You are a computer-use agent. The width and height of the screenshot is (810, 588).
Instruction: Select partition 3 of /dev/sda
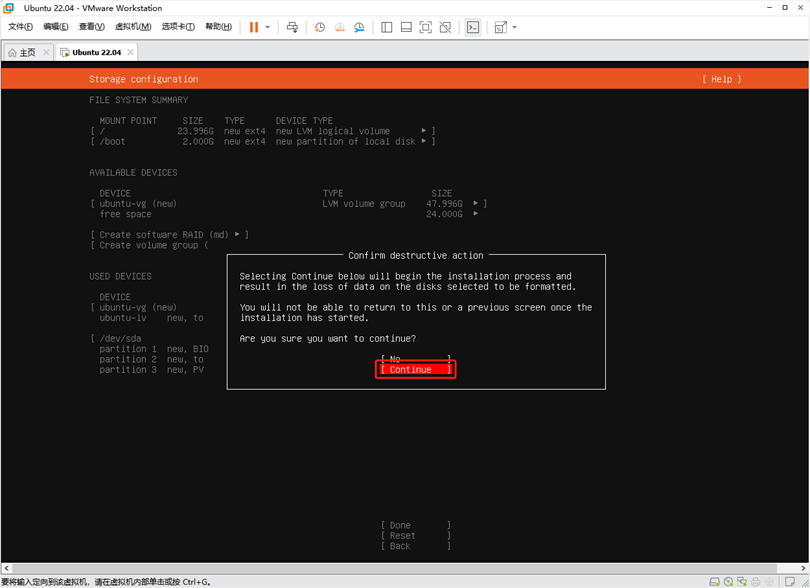[151, 369]
